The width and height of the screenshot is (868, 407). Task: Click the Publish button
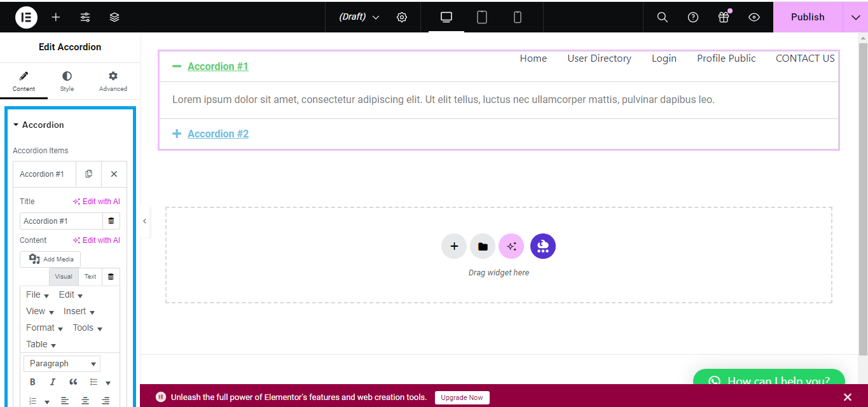pos(808,17)
